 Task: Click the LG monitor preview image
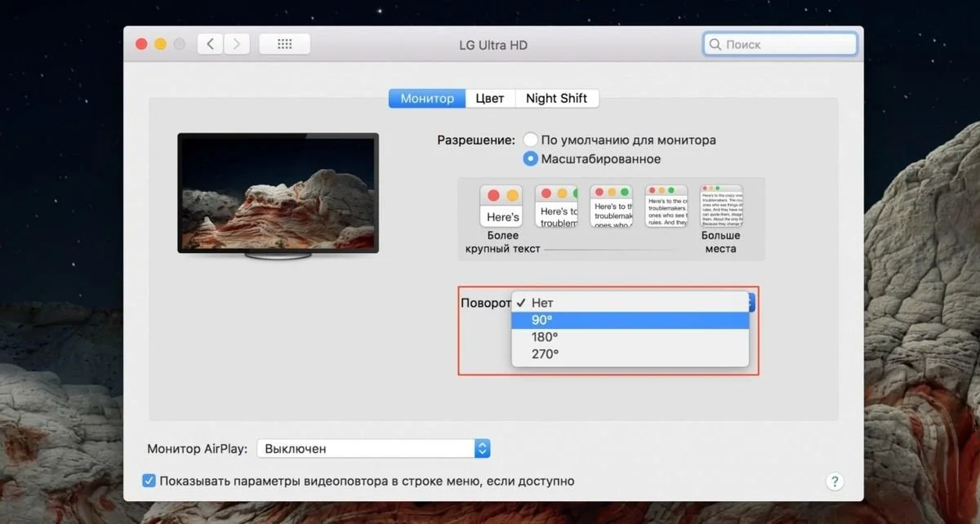[x=278, y=196]
